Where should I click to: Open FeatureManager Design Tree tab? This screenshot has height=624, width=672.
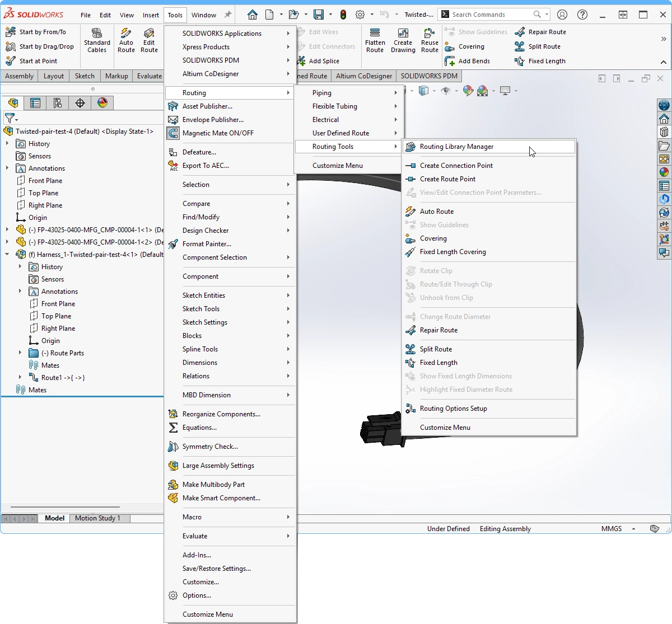point(13,103)
